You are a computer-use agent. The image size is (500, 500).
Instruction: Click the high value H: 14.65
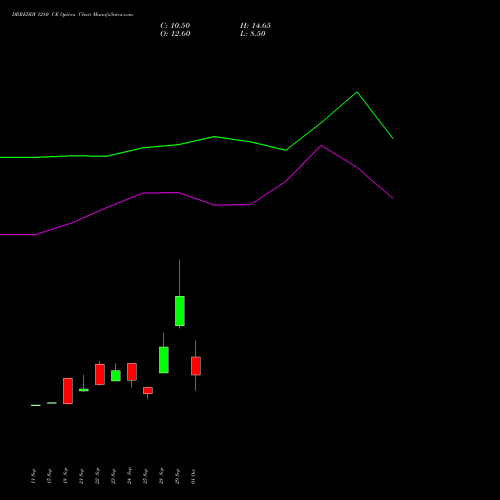[255, 26]
